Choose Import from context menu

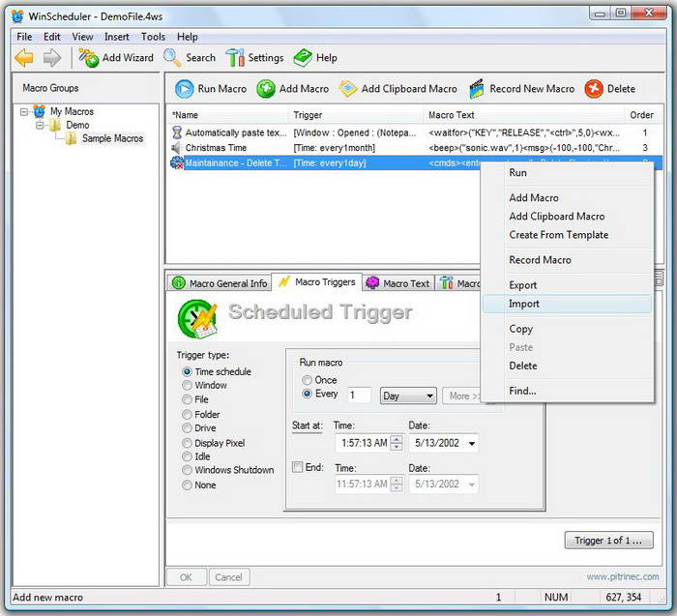tap(567, 304)
